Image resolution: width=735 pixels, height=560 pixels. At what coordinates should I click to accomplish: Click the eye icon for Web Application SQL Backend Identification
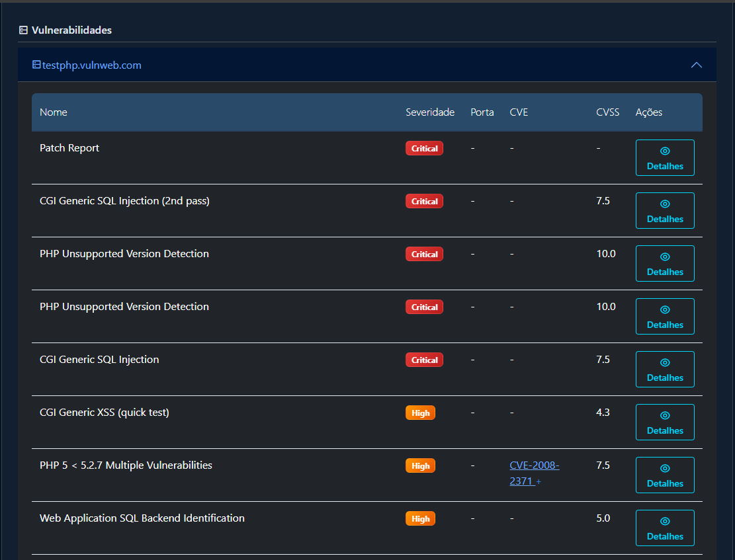tap(665, 521)
